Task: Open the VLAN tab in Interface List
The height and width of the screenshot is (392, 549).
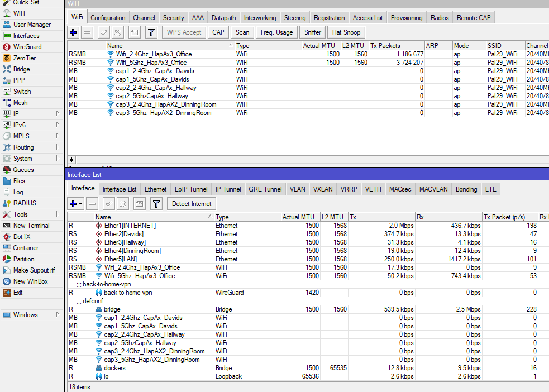Action: click(x=297, y=189)
